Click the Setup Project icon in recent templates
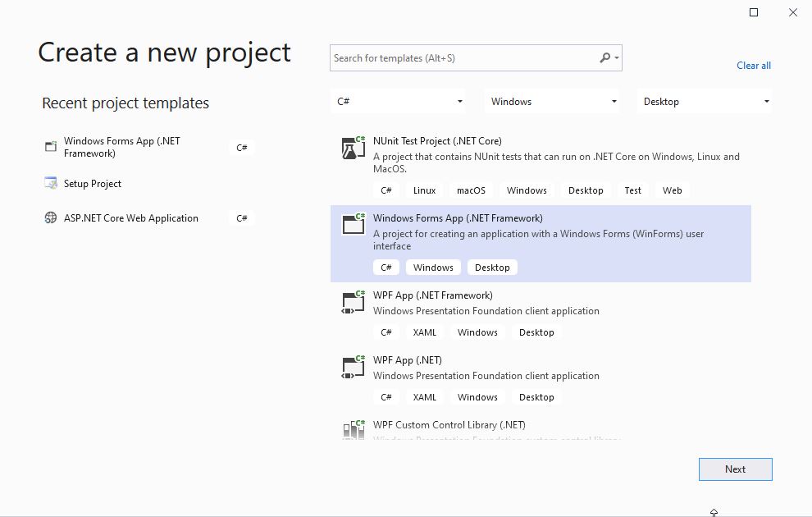Screen dimensions: 812x517 tap(51, 183)
